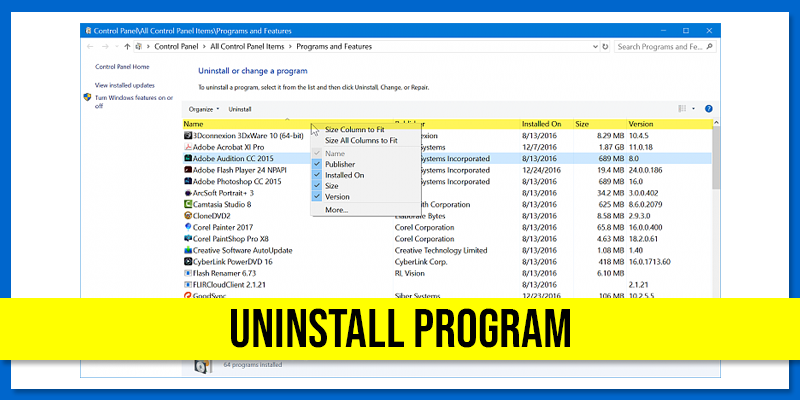Select Size Column to Fit
The image size is (800, 400).
coord(355,130)
